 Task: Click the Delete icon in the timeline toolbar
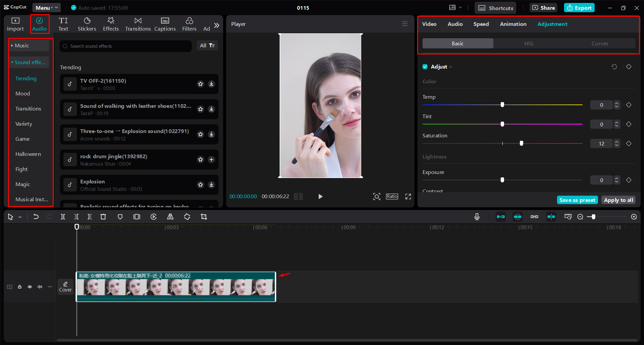(103, 217)
